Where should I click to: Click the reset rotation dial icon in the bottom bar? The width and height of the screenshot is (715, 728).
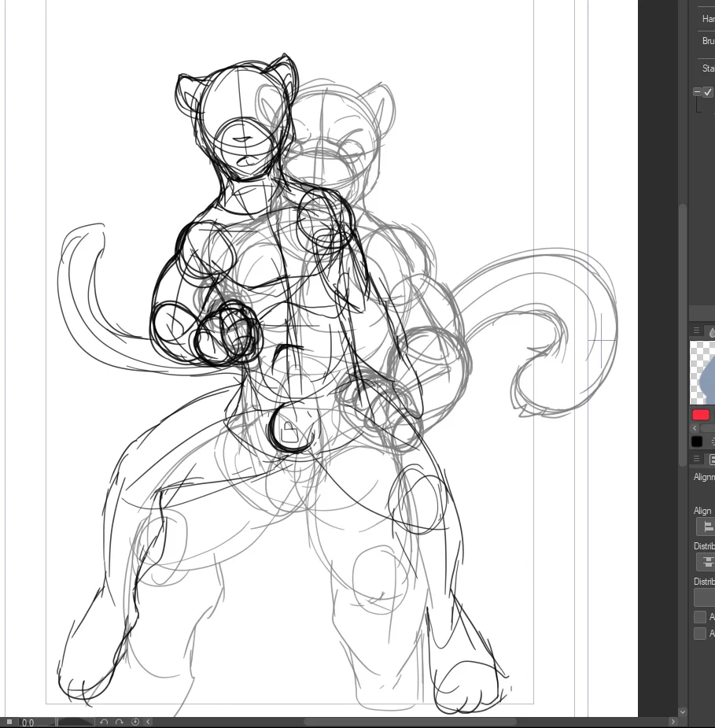click(x=135, y=722)
